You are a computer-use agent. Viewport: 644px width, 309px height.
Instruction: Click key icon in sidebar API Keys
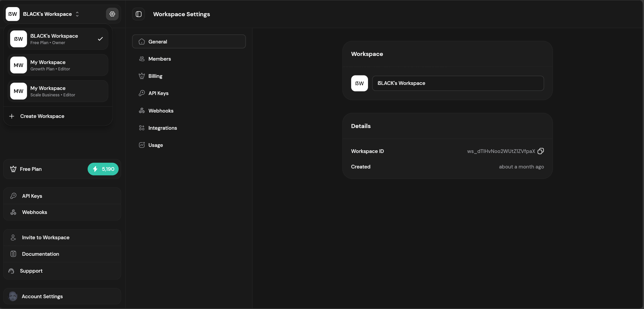tap(13, 196)
